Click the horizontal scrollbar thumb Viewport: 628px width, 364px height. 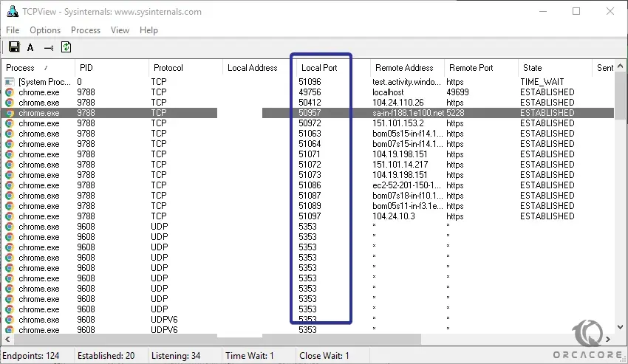(x=217, y=339)
